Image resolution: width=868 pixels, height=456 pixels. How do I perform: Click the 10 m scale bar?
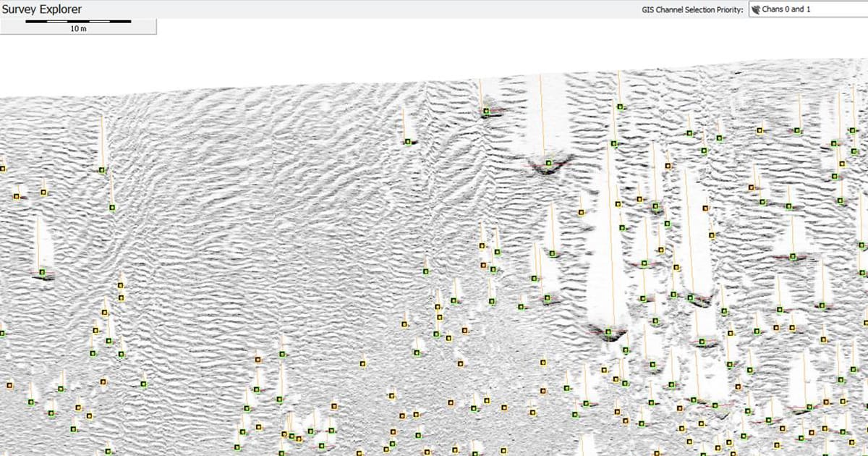coord(78,22)
